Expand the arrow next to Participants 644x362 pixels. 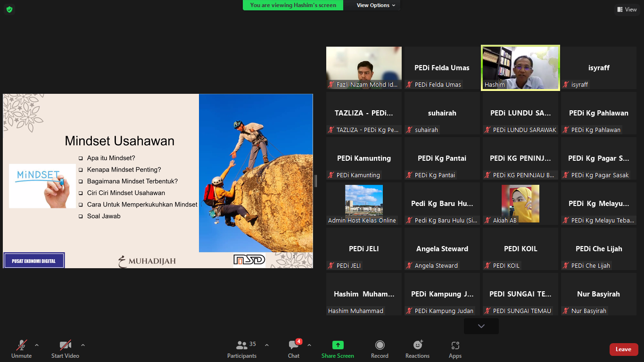click(267, 345)
